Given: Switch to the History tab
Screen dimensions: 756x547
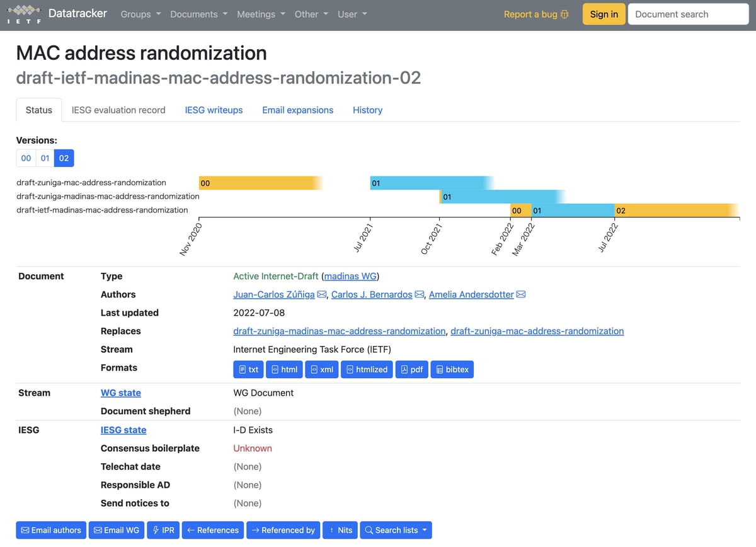Looking at the screenshot, I should pyautogui.click(x=368, y=110).
